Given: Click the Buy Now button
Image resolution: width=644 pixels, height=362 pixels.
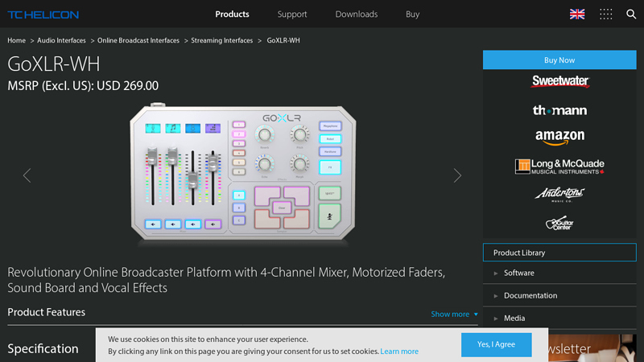Looking at the screenshot, I should [559, 60].
